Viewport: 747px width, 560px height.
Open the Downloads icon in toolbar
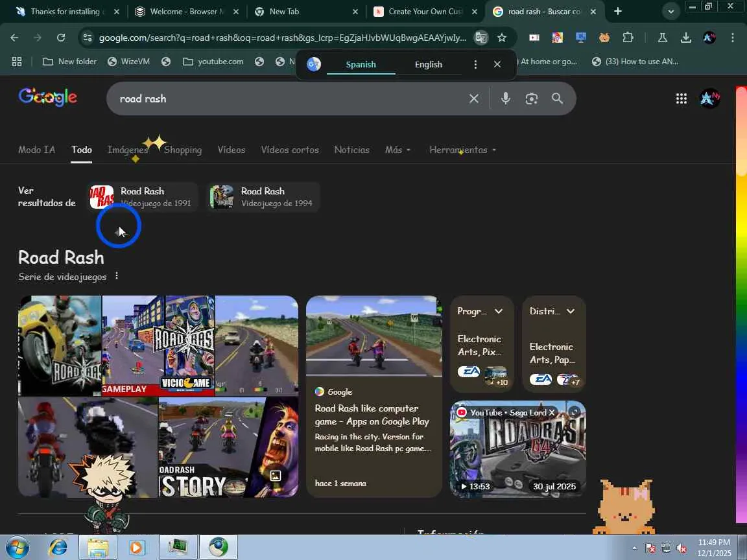pyautogui.click(x=686, y=38)
